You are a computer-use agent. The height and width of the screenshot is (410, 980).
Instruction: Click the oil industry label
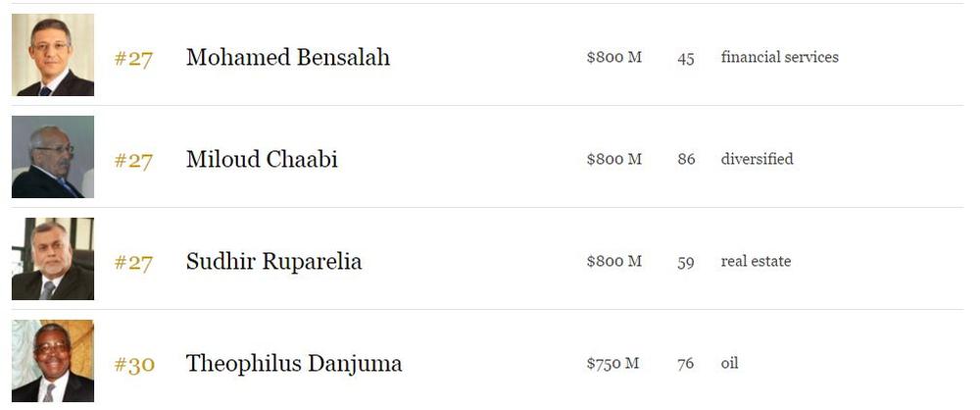(x=729, y=363)
